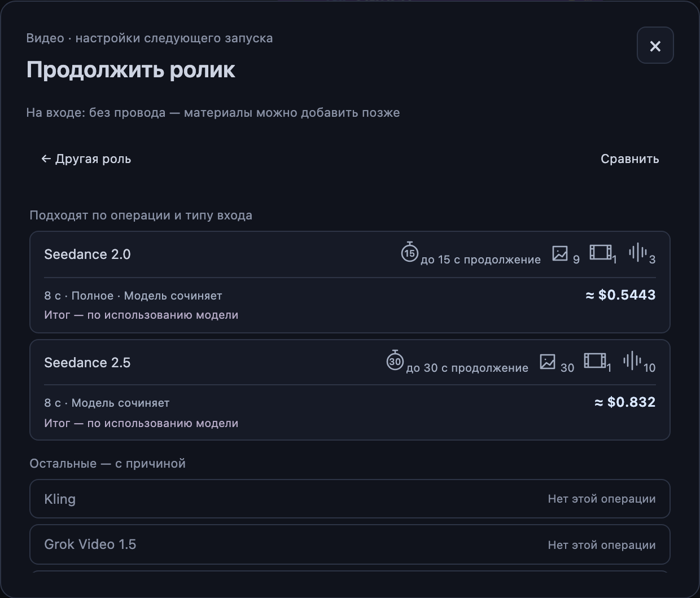This screenshot has height=598, width=700.
Task: Click "до 30 с продолжение" label
Action: click(467, 368)
